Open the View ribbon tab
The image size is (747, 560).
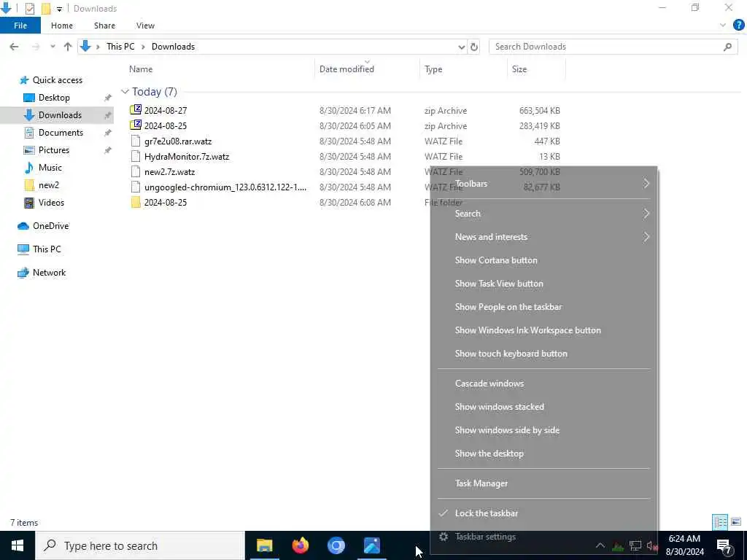tap(145, 26)
